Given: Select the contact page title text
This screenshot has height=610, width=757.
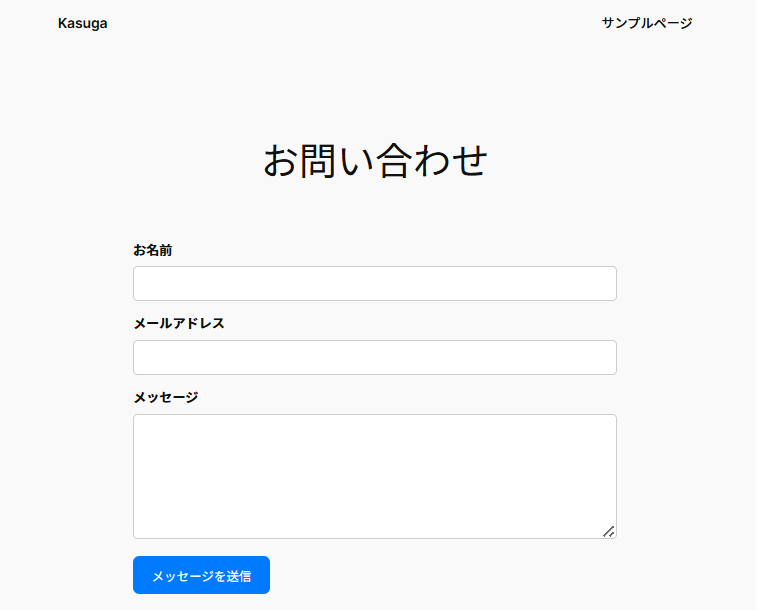Looking at the screenshot, I should (x=375, y=161).
